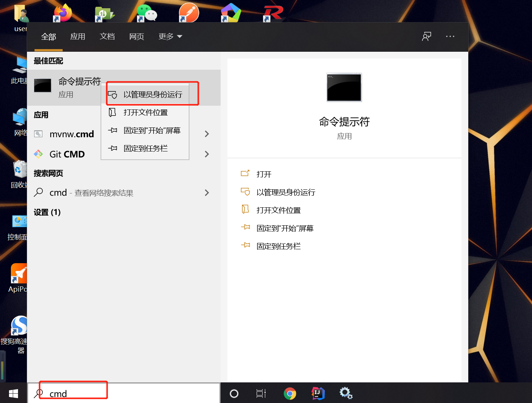Viewport: 532px width, 403px height.
Task: Launch ApiPost from the desktop
Action: coord(19,274)
